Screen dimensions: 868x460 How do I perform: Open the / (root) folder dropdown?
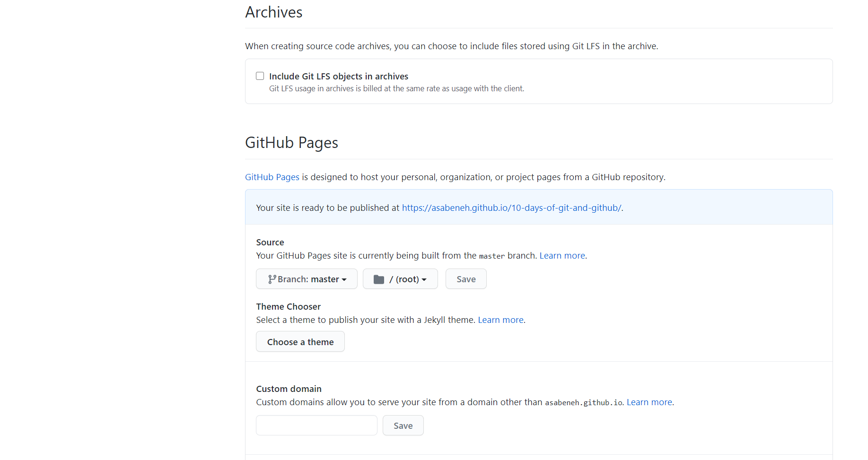[x=400, y=279]
